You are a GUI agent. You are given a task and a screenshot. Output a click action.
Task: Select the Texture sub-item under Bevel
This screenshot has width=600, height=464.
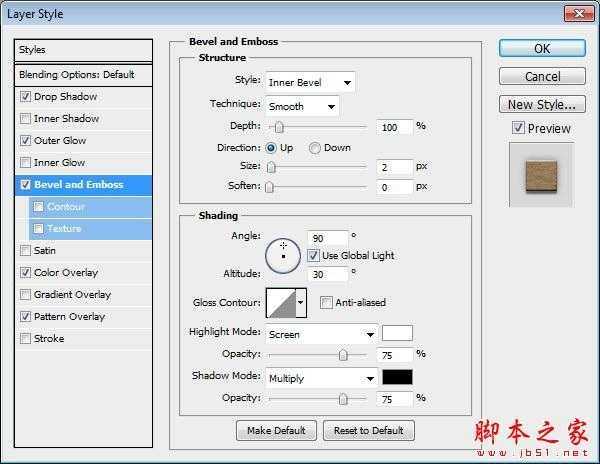(64, 229)
